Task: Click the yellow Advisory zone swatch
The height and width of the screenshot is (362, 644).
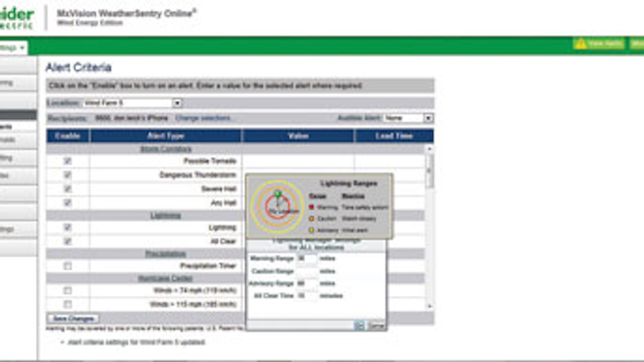Action: 311,231
